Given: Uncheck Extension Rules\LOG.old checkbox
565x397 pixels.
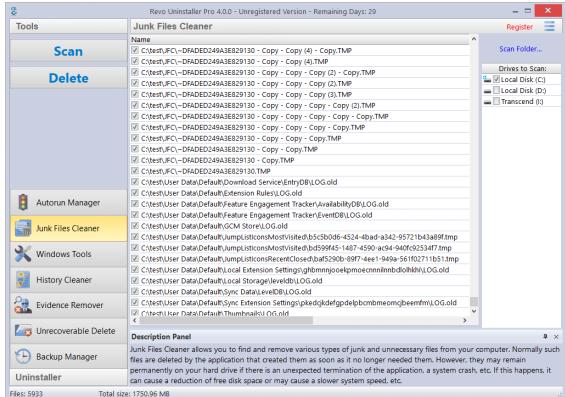Looking at the screenshot, I should (135, 193).
